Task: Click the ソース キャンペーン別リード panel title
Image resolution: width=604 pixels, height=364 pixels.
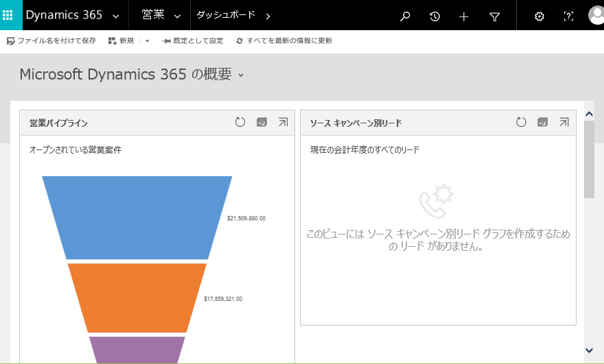Action: [x=356, y=123]
